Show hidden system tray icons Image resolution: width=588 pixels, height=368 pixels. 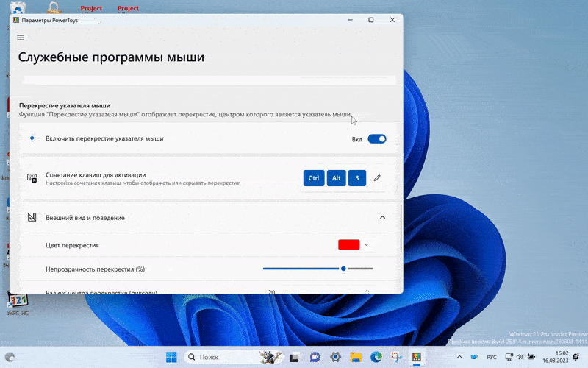[x=459, y=357]
